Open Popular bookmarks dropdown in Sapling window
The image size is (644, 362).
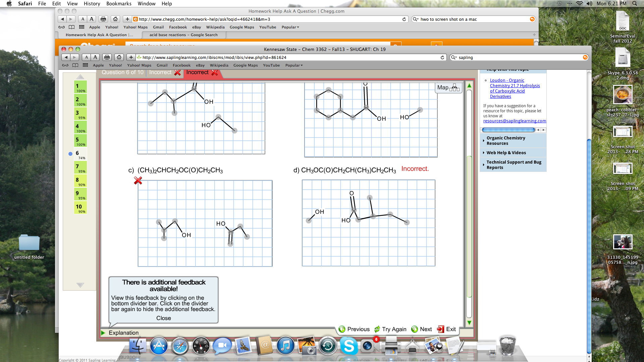pos(294,65)
